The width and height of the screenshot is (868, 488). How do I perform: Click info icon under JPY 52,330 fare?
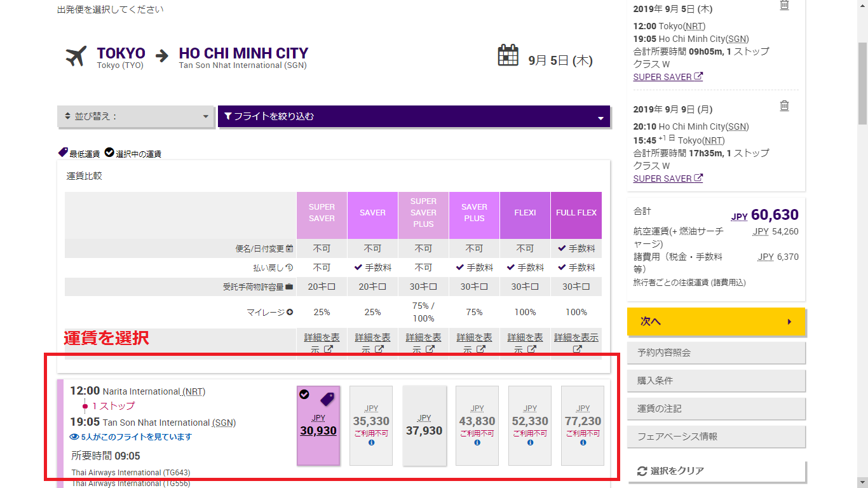point(530,443)
